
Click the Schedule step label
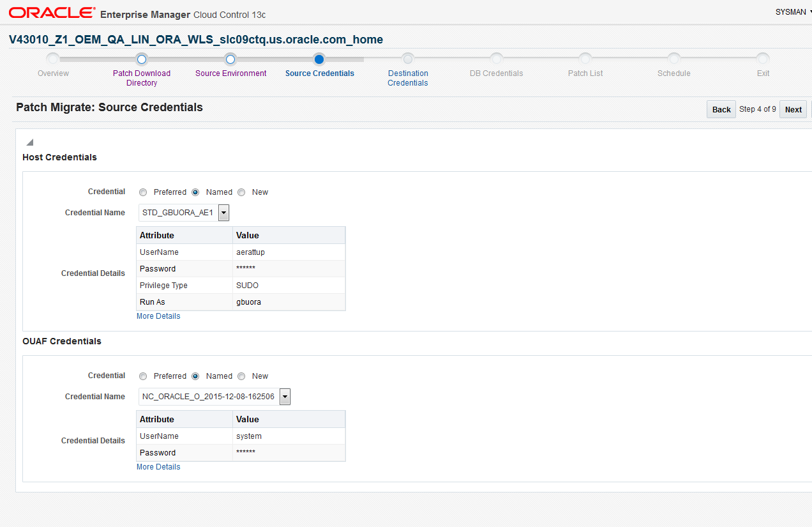(x=674, y=73)
